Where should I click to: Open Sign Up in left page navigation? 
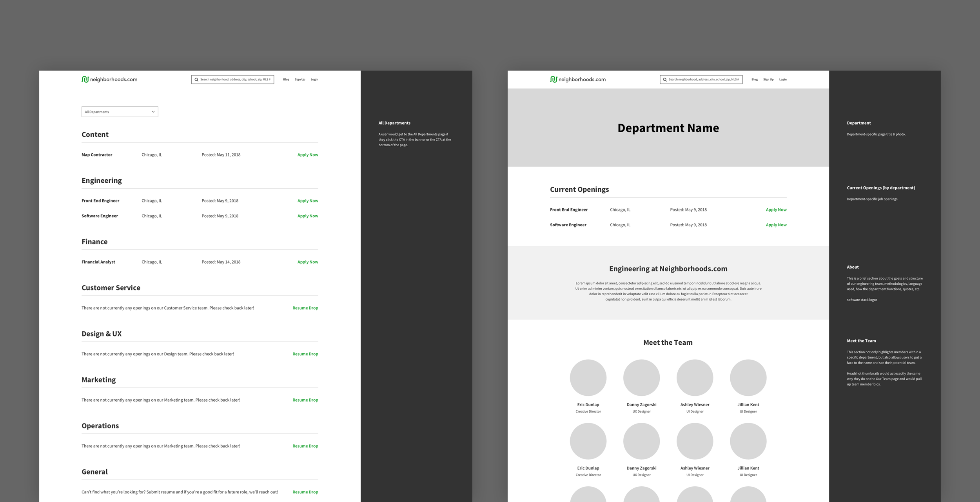click(300, 80)
